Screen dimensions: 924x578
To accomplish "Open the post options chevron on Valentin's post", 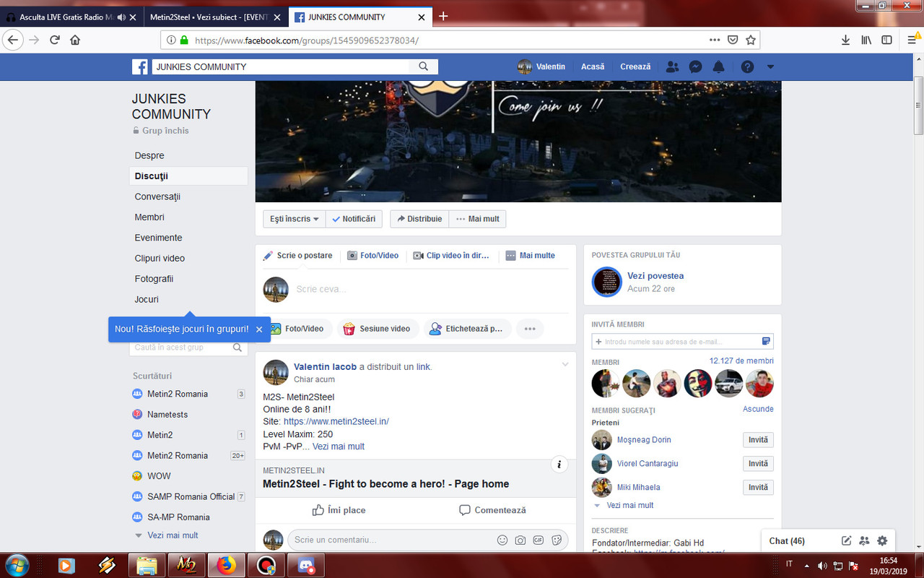I will coord(565,364).
